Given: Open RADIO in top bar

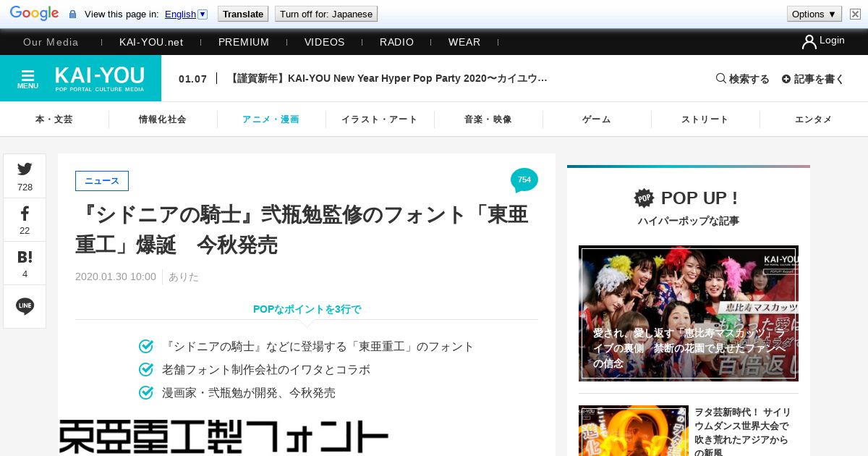Looking at the screenshot, I should click(397, 42).
